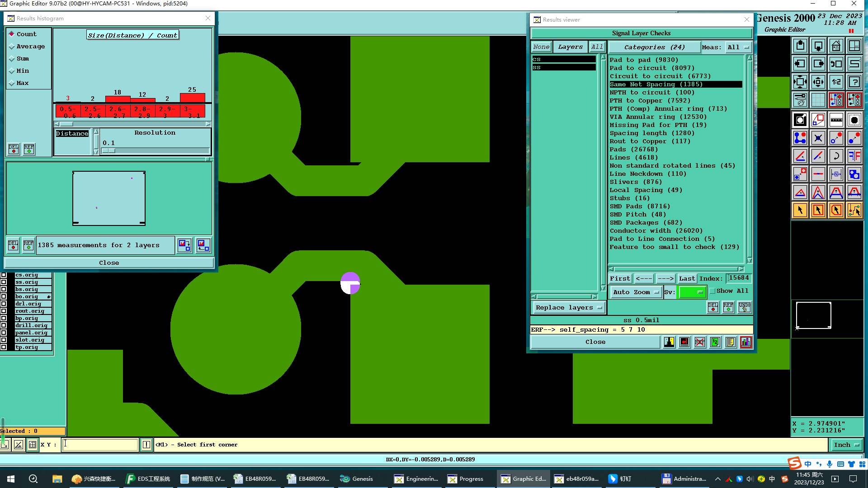This screenshot has width=868, height=488.
Task: Enable the Show All checkbox
Action: [712, 291]
